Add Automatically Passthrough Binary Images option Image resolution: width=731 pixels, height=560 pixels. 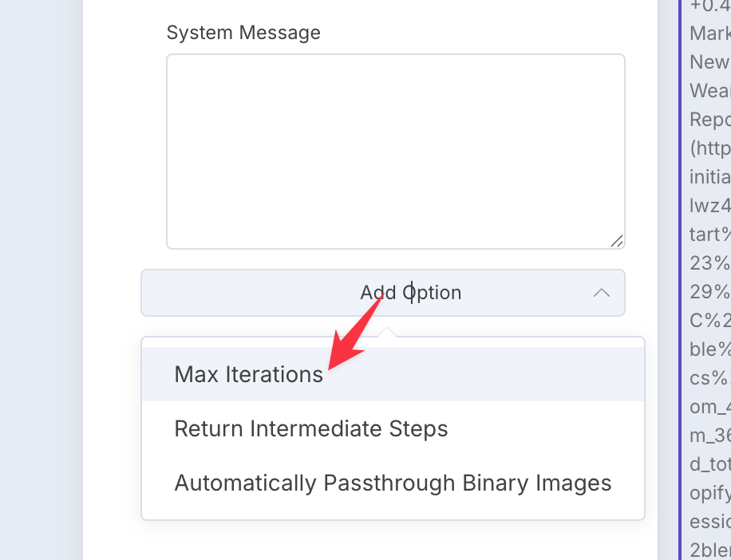pyautogui.click(x=393, y=483)
